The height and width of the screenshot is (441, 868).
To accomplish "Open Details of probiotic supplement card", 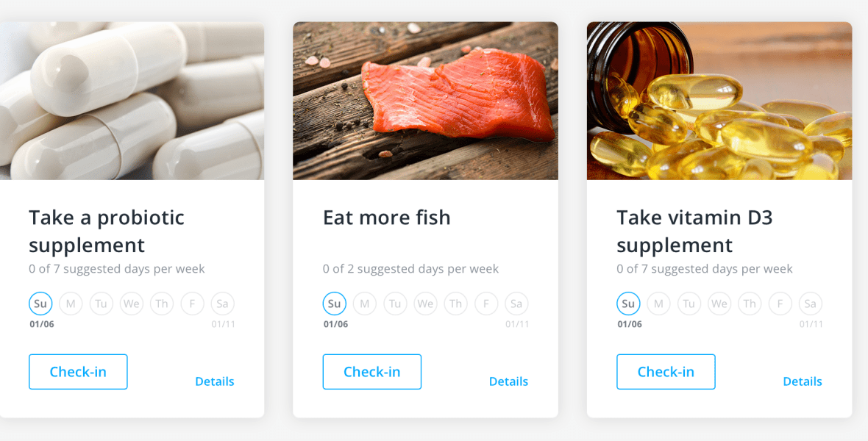I will coord(215,381).
